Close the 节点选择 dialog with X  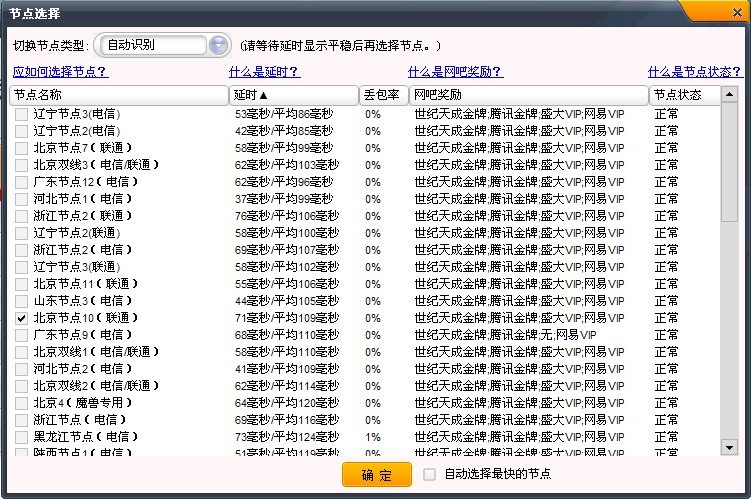pos(737,13)
